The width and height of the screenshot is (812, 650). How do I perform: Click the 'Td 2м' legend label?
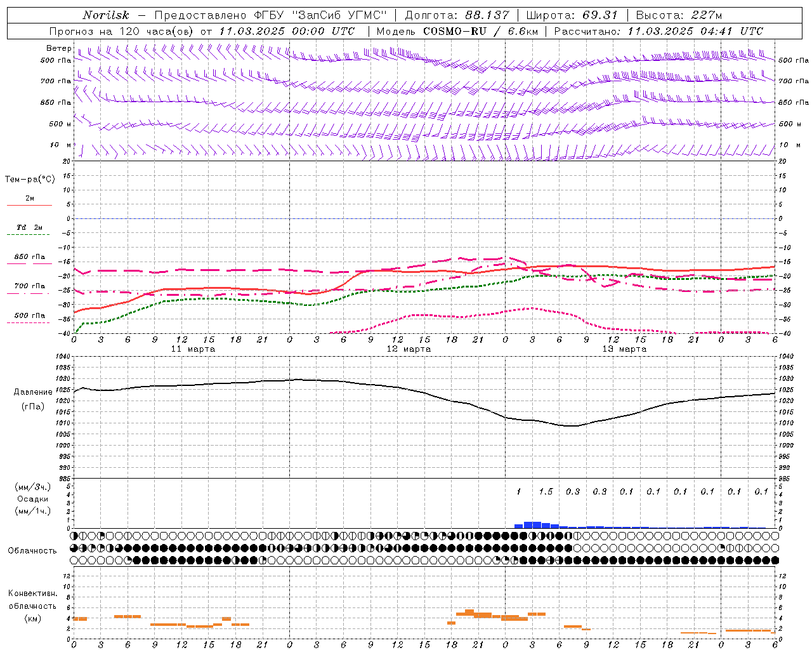click(x=30, y=227)
